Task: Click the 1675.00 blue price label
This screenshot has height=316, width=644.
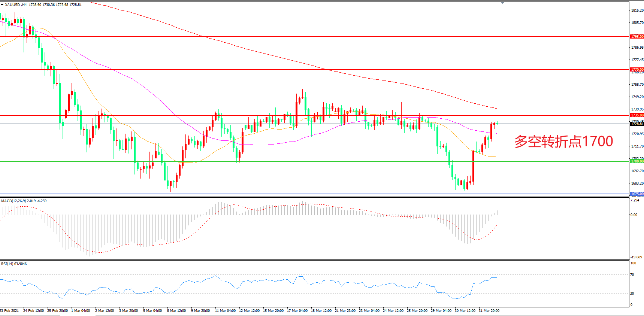Action: click(x=637, y=194)
